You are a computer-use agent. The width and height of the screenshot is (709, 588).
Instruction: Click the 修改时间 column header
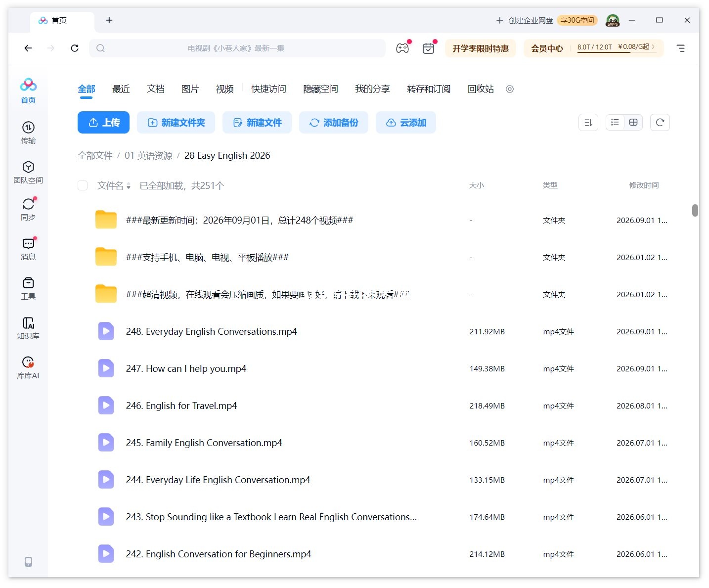(644, 185)
